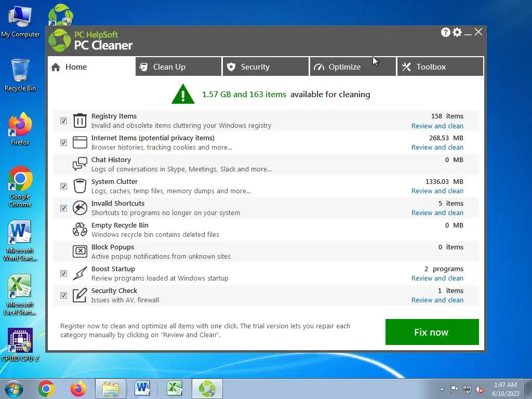The image size is (532, 399).
Task: Uncheck the Registry Items checkbox
Action: pyautogui.click(x=63, y=121)
